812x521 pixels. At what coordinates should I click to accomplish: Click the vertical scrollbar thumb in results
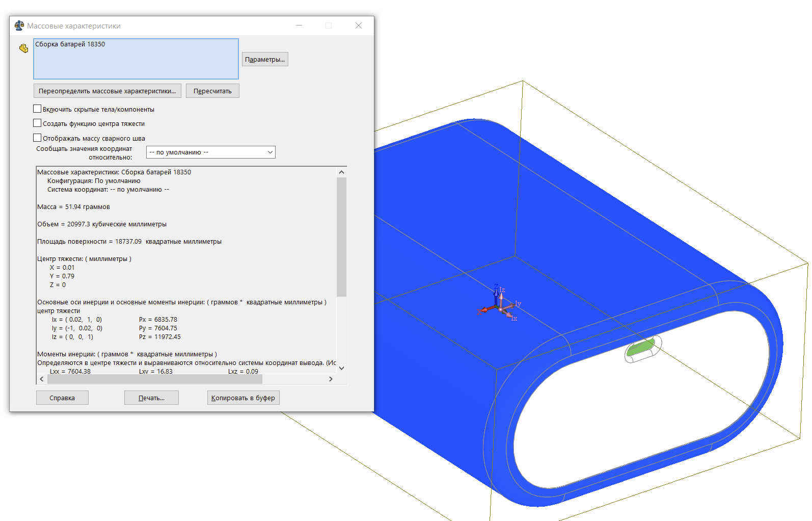point(341,237)
